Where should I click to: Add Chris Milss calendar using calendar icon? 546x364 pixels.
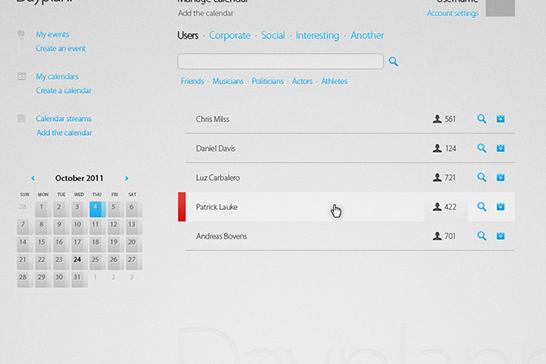[x=500, y=119]
